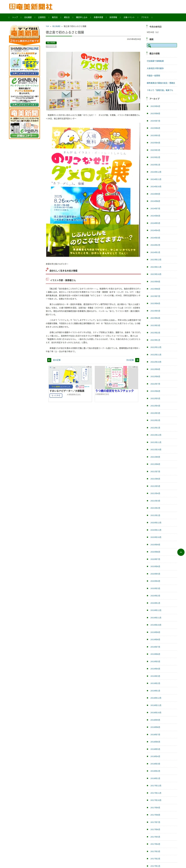Viewport: 186px width, 868px height.
Task: Open recent post 横馬奄美会が最後の総会・懇親会
Action: [161, 83]
